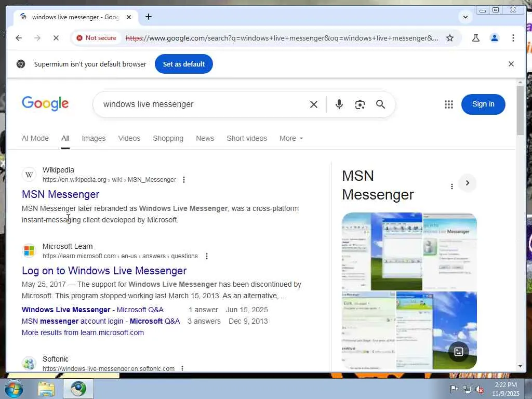Click the Wikipedia favicon

pos(29,175)
